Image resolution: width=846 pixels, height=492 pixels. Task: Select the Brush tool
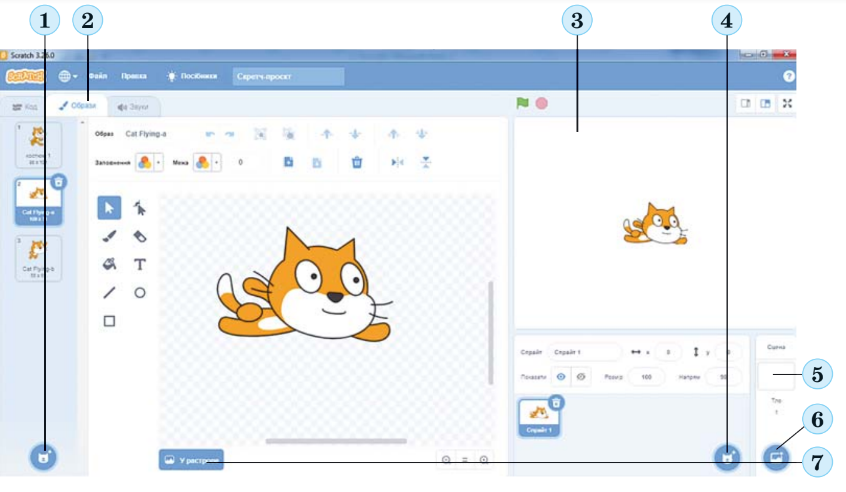click(x=109, y=236)
